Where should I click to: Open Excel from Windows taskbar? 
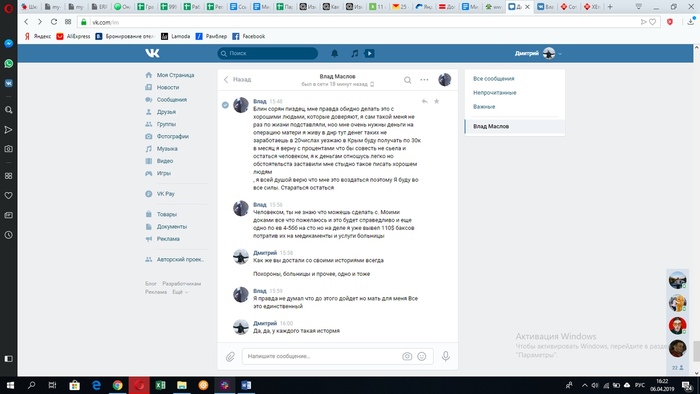tap(160, 385)
